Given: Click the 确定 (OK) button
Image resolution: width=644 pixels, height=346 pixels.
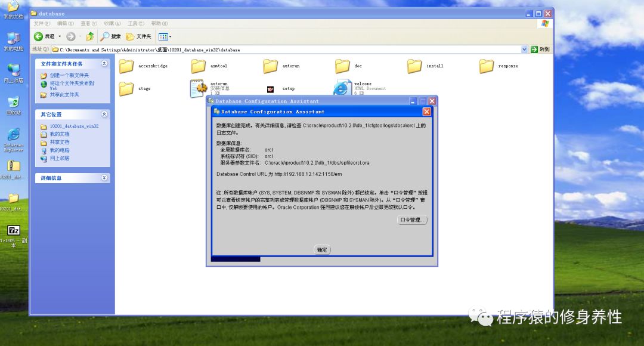Looking at the screenshot, I should click(321, 249).
